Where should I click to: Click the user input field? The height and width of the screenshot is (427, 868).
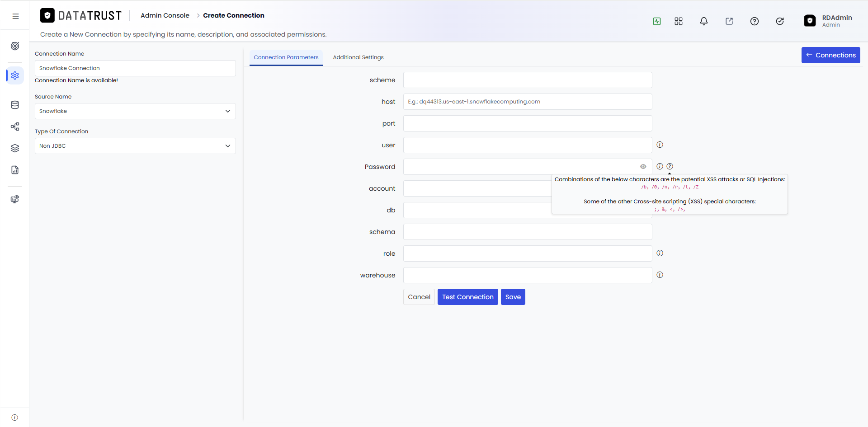point(528,145)
